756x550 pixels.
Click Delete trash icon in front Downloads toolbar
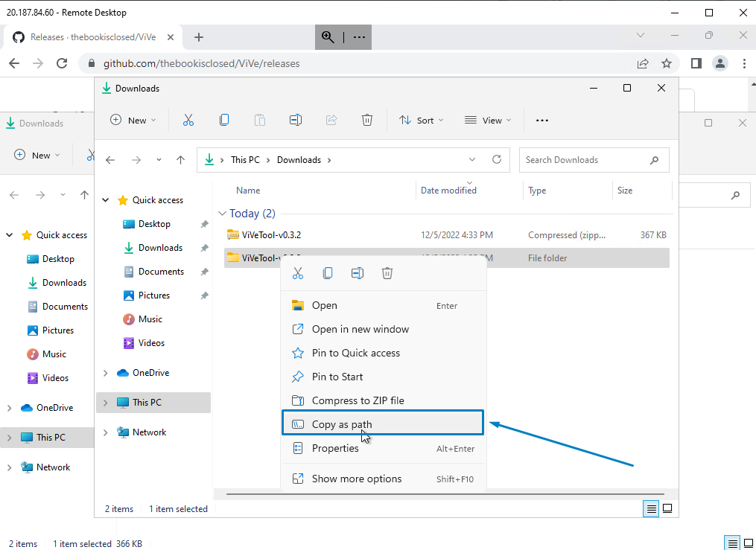click(367, 120)
